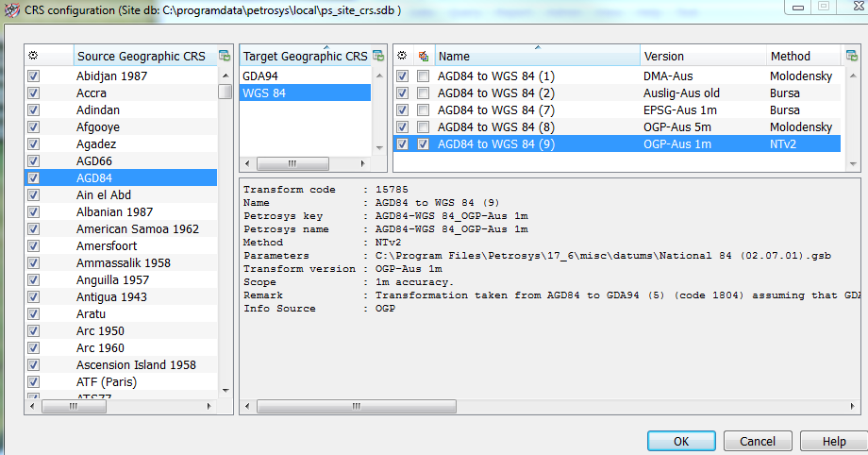This screenshot has height=455, width=868.
Task: Sort transforms by the Name column header
Action: 536,57
